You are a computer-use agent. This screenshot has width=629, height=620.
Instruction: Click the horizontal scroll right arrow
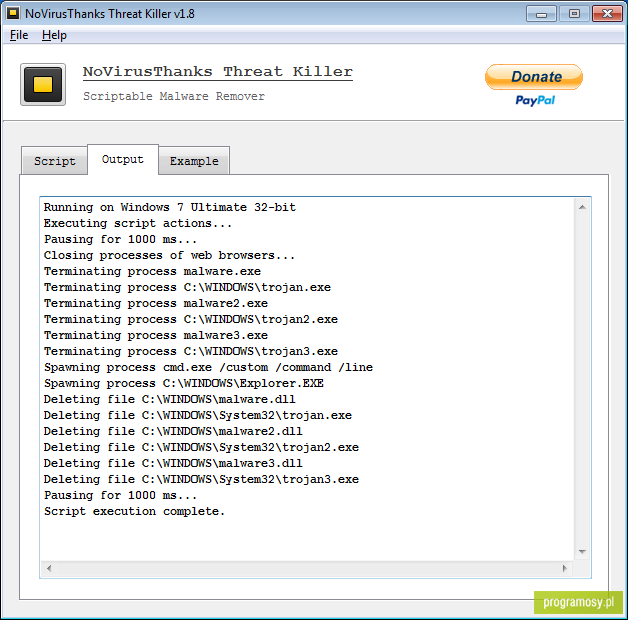pyautogui.click(x=565, y=568)
